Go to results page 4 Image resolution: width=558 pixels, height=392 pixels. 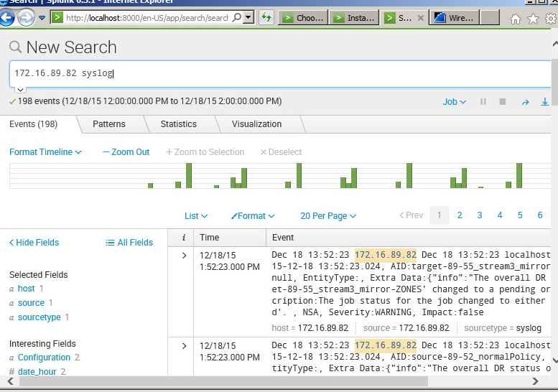click(x=500, y=215)
